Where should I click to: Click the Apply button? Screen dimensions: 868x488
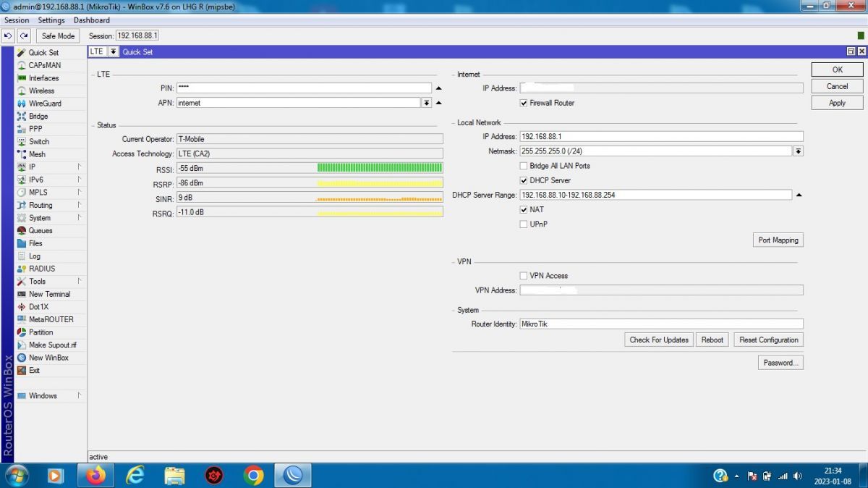(x=837, y=103)
